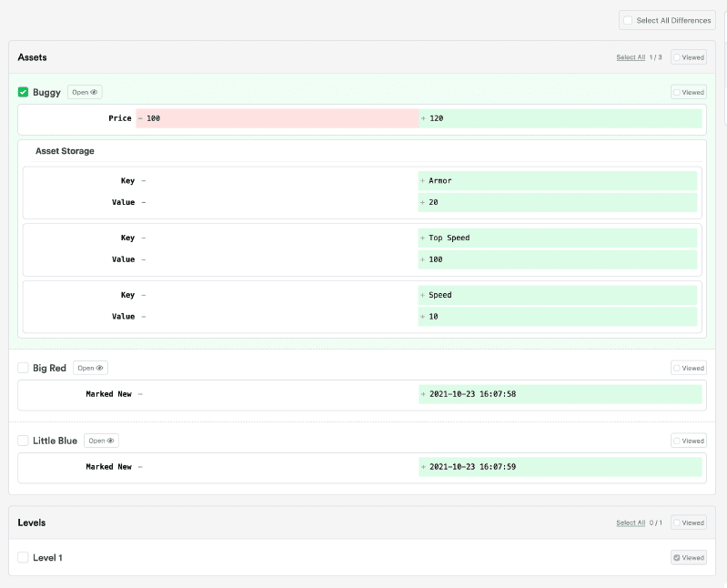Click the Level 1 label
727x588 pixels.
[47, 557]
